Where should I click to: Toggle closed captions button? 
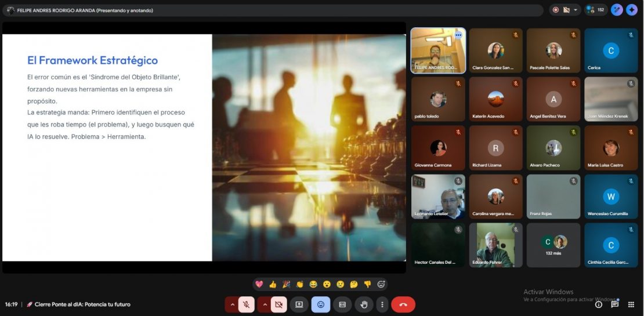coord(342,304)
